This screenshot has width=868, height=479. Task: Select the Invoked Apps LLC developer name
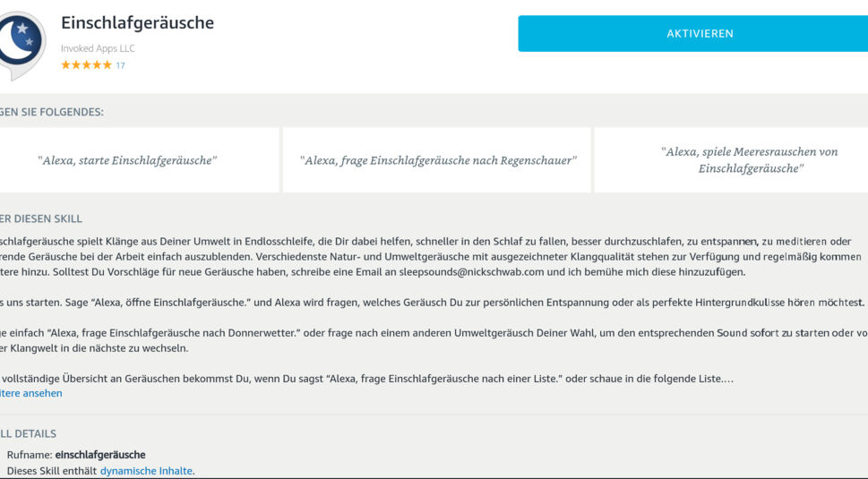click(x=98, y=48)
